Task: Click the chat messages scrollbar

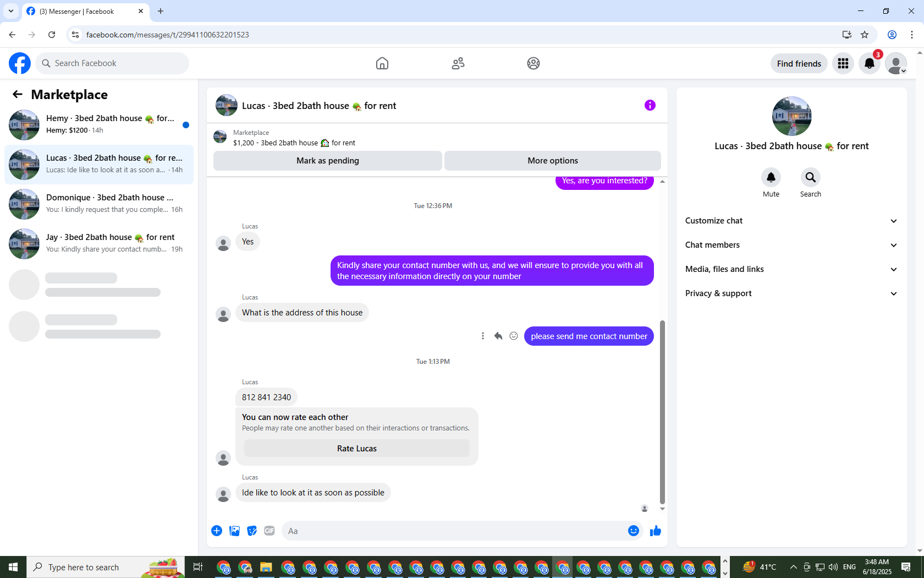Action: click(662, 412)
